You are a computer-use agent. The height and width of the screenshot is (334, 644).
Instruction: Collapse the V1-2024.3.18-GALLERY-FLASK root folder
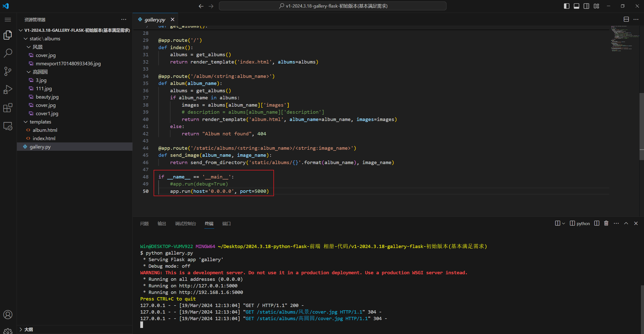[x=75, y=30]
